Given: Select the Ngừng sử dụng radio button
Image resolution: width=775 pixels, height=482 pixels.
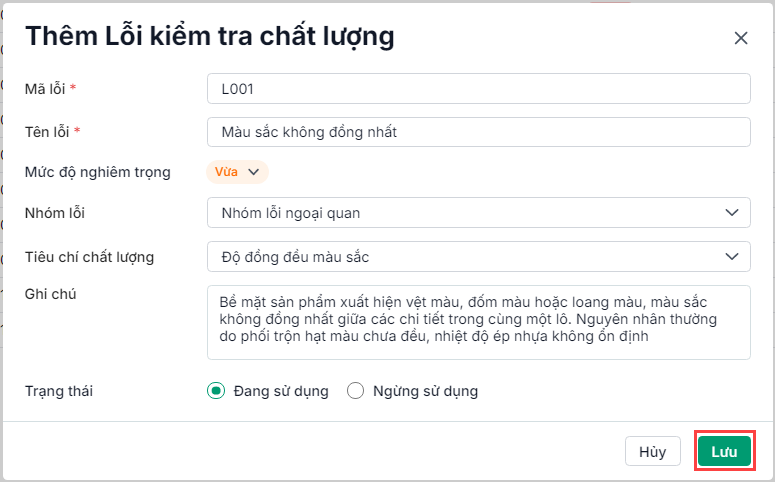Looking at the screenshot, I should pos(355,391).
